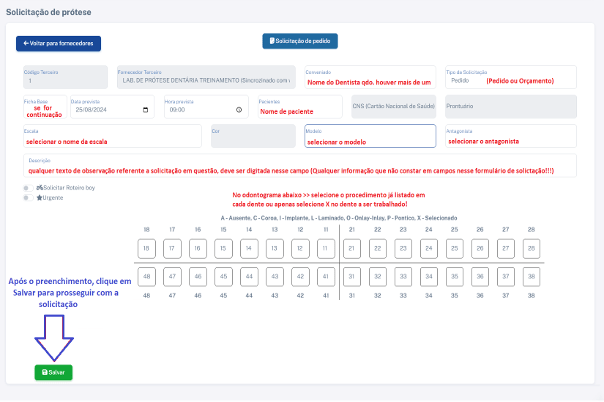Click the Hora prevista time field
This screenshot has height=402, width=604.
206,107
